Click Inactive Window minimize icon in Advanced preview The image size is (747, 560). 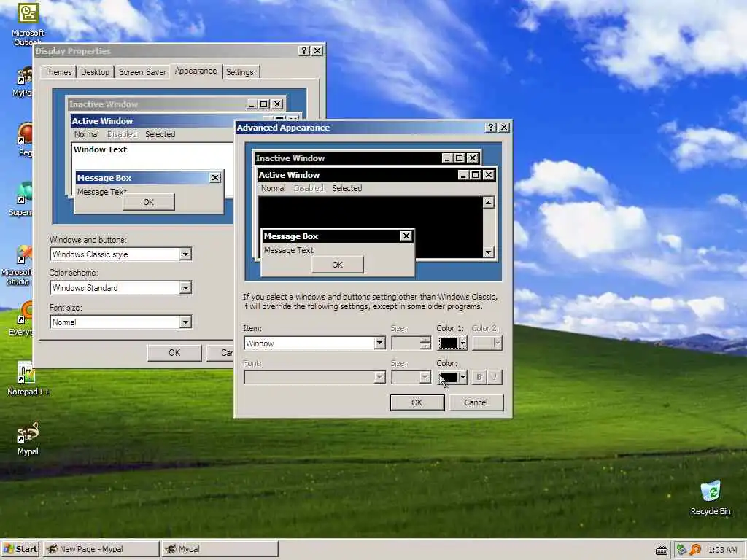coord(447,158)
